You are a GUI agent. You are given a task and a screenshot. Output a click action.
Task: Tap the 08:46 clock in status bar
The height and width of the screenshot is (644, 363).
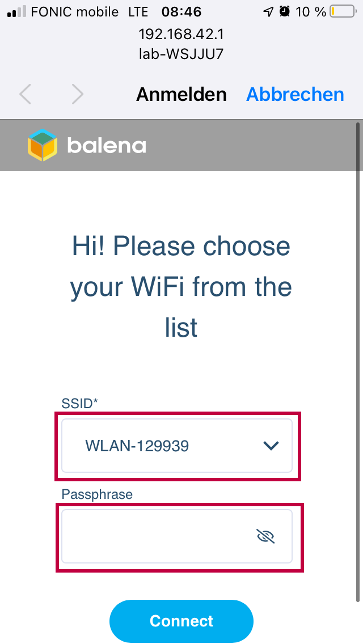(181, 11)
